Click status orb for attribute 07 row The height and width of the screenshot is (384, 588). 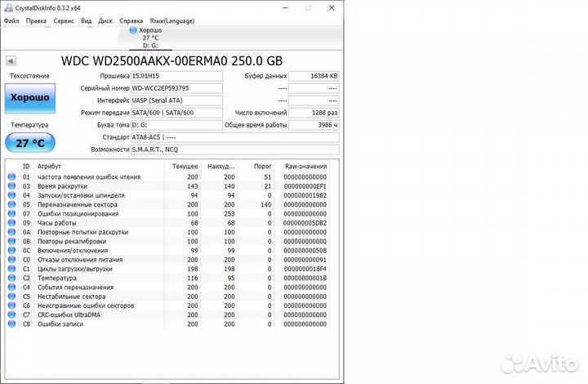tap(12, 213)
